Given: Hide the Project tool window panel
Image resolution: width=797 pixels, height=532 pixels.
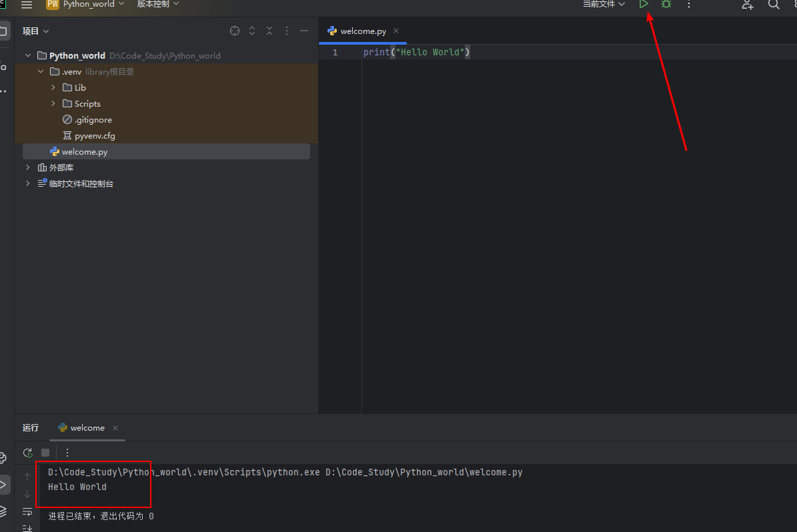Looking at the screenshot, I should pos(304,31).
